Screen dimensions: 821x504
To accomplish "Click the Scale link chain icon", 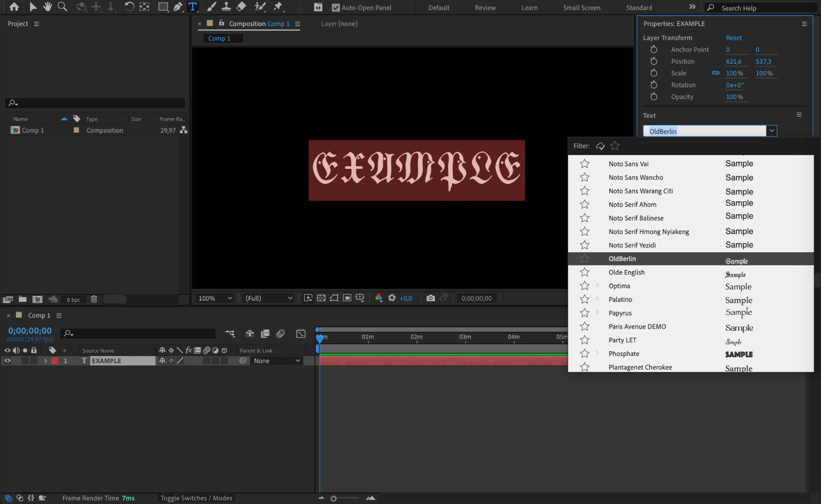I will click(x=715, y=73).
